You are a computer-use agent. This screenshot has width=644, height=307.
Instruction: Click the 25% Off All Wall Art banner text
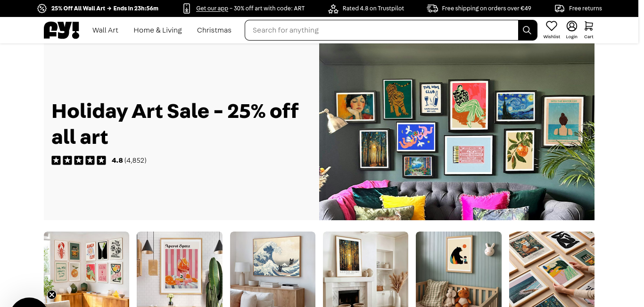pyautogui.click(x=105, y=8)
